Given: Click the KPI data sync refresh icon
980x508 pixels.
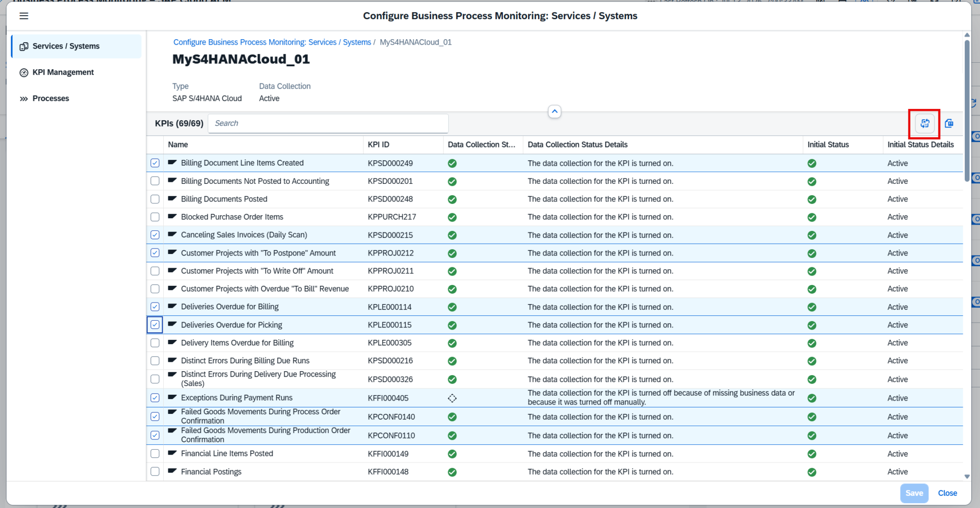Looking at the screenshot, I should tap(925, 124).
